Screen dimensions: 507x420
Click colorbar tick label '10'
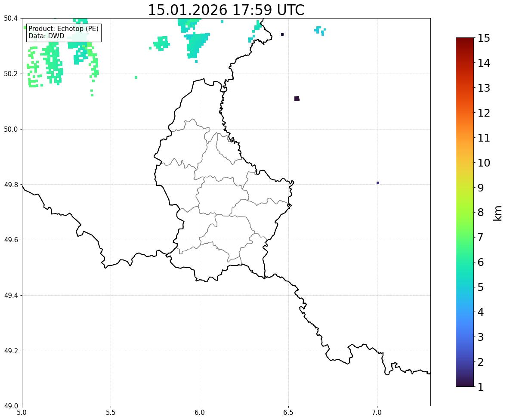[484, 163]
